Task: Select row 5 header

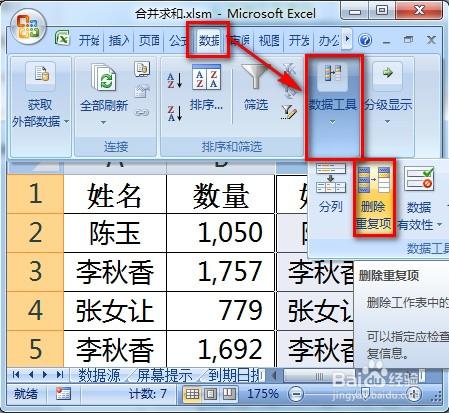Action: click(x=35, y=349)
